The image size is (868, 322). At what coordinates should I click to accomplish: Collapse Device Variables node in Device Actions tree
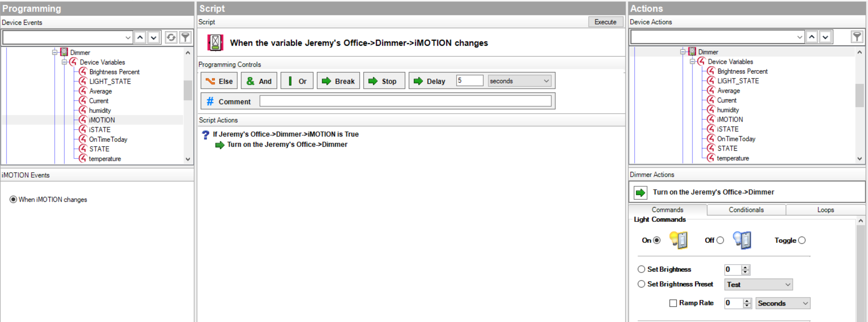pyautogui.click(x=692, y=61)
